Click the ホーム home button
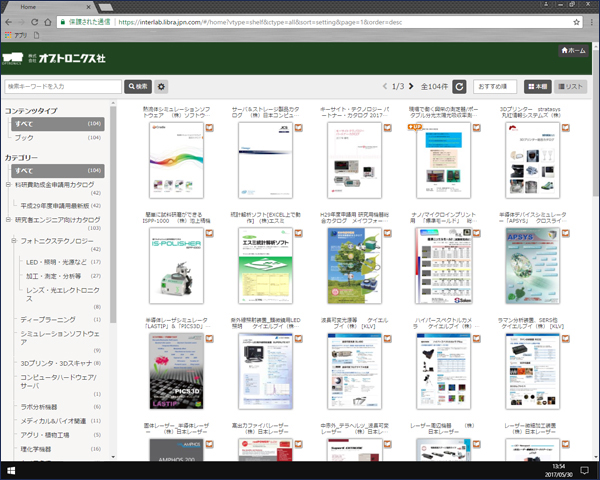Viewport: 600px width, 480px height. [573, 51]
